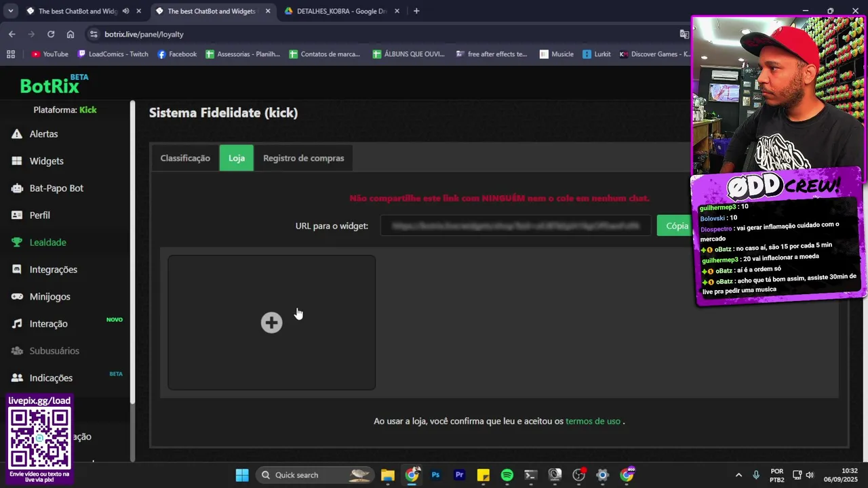The image size is (868, 488).
Task: Click the browser back arrow
Action: [12, 34]
